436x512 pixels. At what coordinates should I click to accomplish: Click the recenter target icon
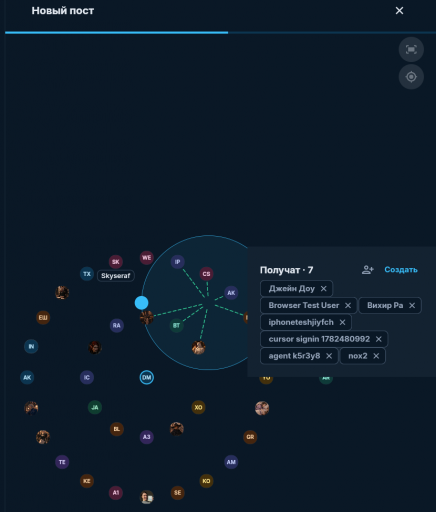pyautogui.click(x=411, y=77)
